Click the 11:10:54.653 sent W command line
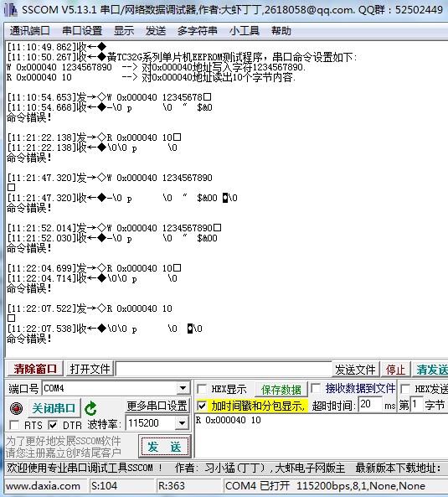448x497 pixels. point(109,97)
